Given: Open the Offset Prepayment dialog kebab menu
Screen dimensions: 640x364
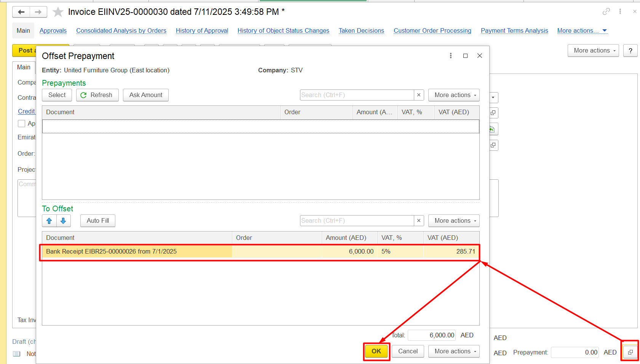Looking at the screenshot, I should point(451,56).
